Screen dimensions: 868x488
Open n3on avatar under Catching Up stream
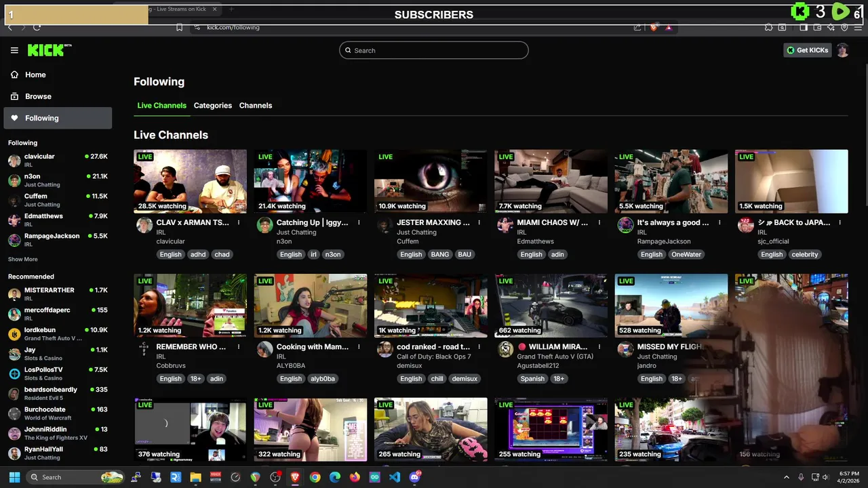tap(264, 226)
